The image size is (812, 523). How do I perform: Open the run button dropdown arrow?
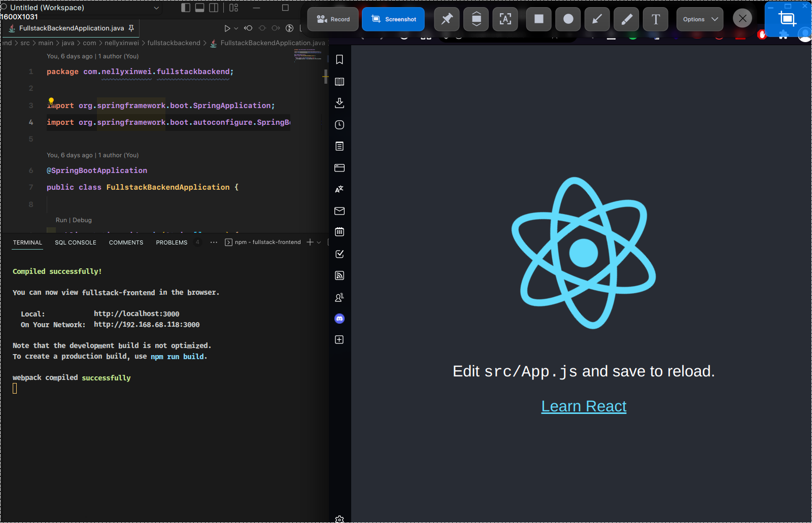[236, 28]
